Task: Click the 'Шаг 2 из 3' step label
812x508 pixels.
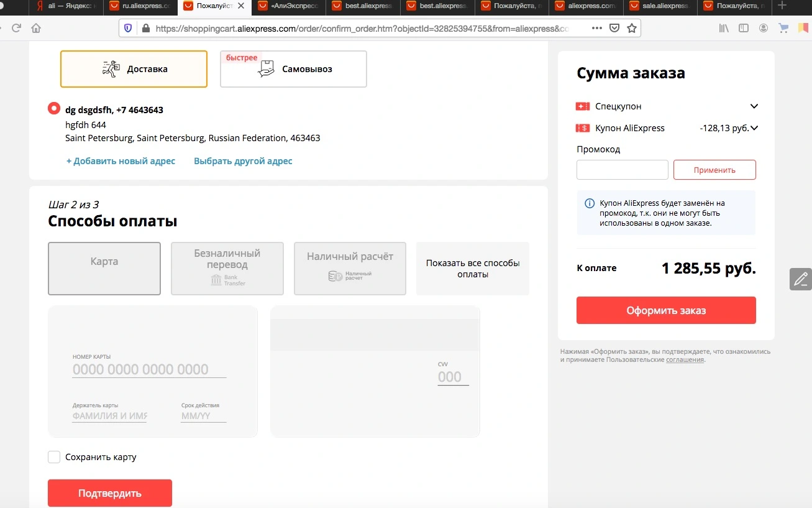Action: pos(73,204)
